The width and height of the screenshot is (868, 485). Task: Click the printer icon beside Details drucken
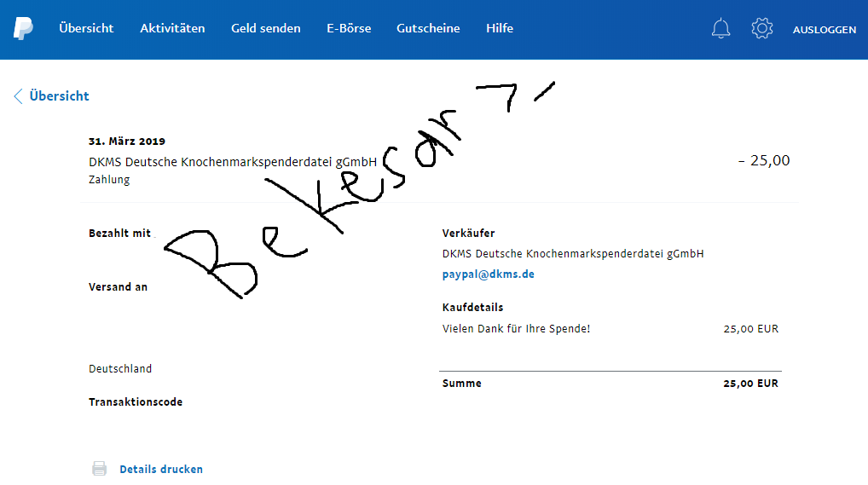coord(100,469)
